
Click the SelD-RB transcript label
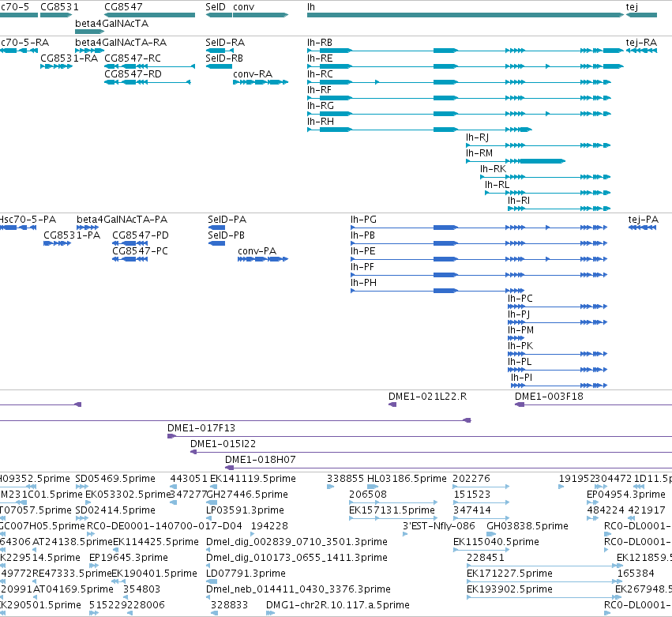tap(224, 58)
